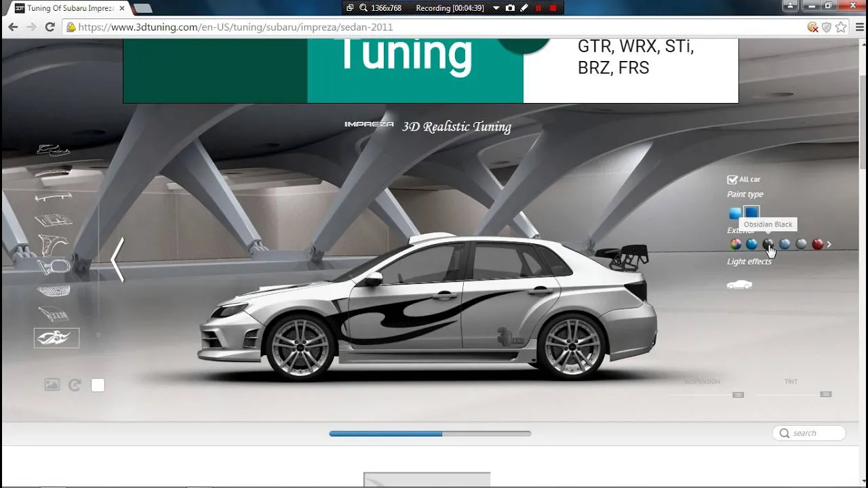Open the recorder dropdown arrow
Viewport: 868px width, 488px height.
(x=496, y=8)
